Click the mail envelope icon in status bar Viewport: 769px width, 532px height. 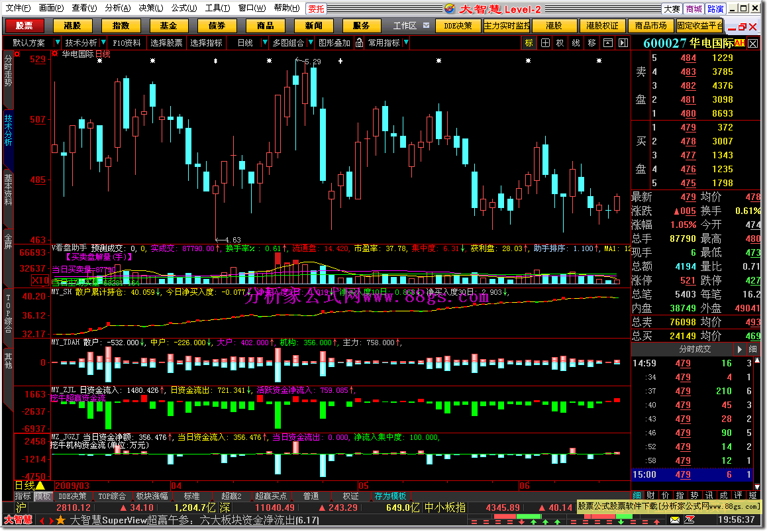[675, 519]
